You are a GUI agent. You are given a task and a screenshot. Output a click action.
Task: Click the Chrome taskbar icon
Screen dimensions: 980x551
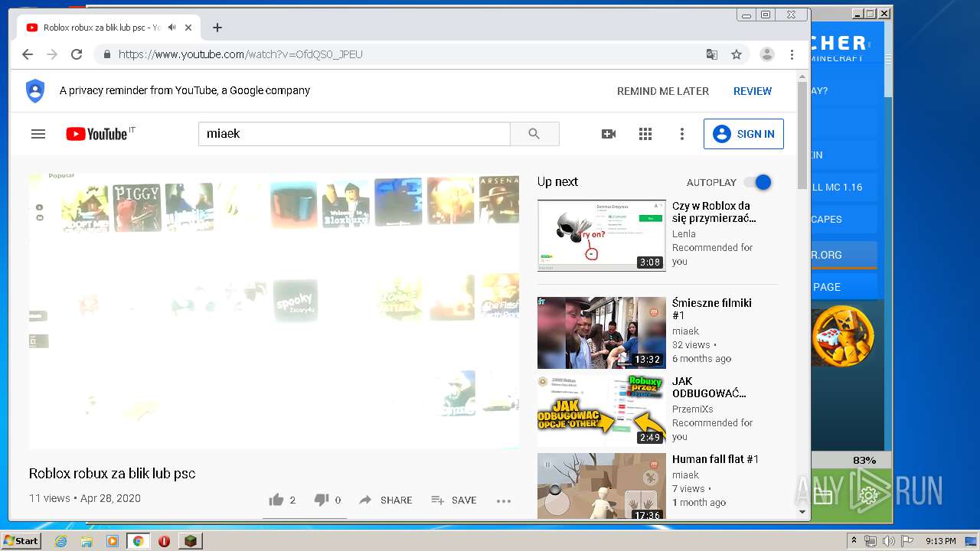[x=139, y=541]
